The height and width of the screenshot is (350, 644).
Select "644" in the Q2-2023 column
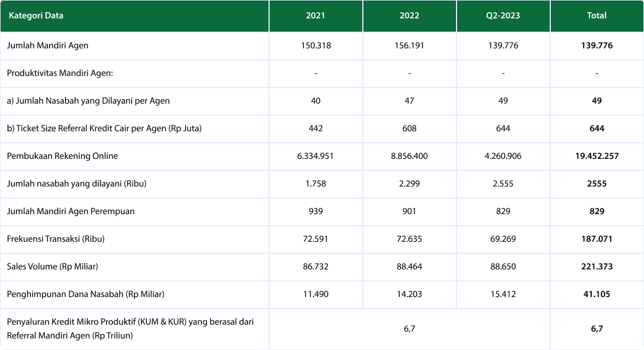point(503,128)
